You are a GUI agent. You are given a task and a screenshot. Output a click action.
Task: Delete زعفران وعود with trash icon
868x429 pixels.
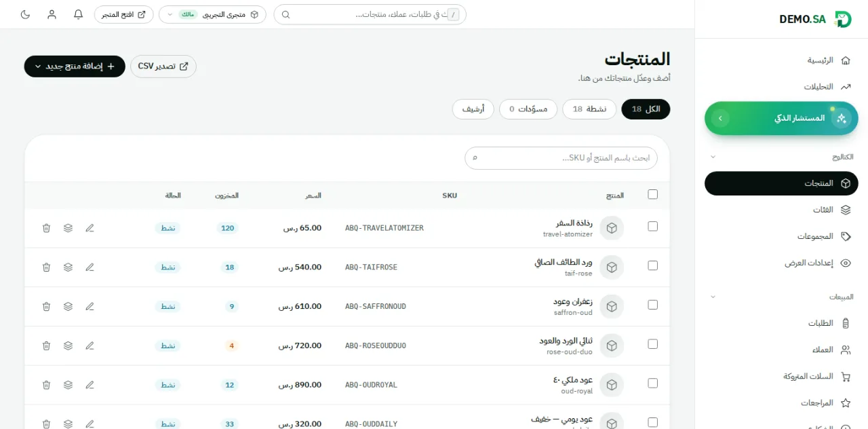[x=46, y=307]
